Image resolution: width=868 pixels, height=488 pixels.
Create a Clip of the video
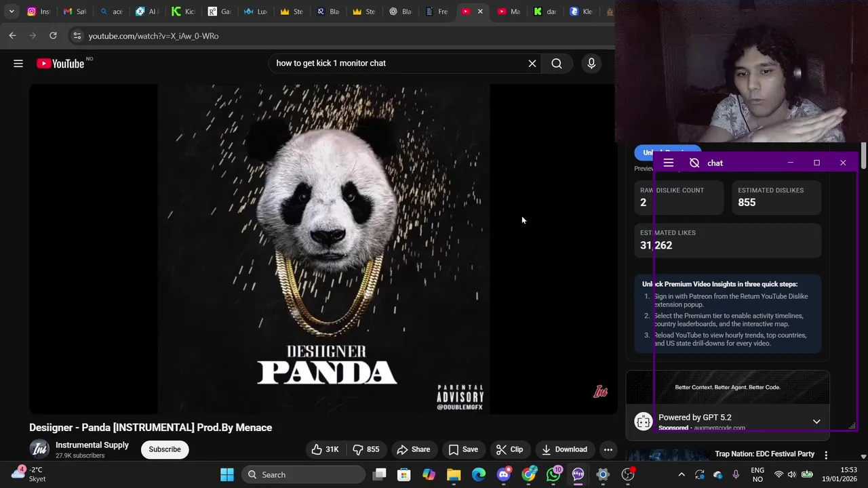[509, 449]
